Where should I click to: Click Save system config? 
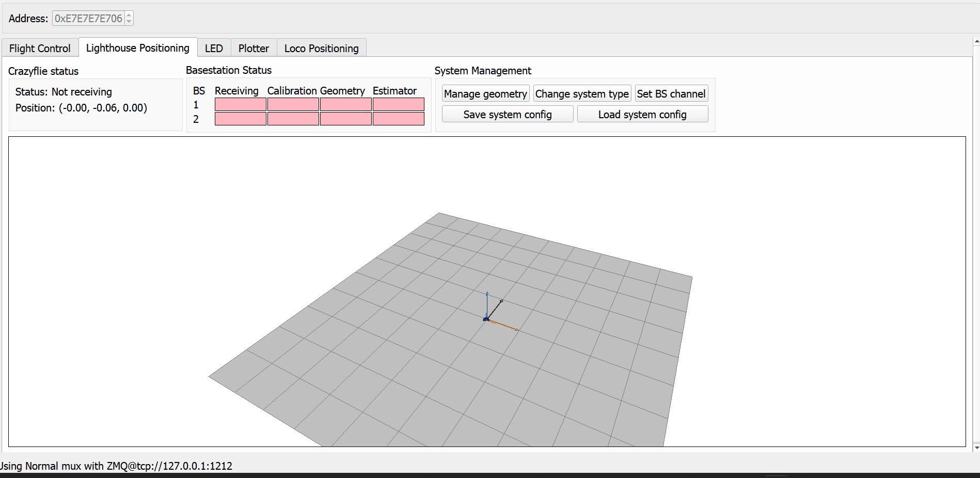coord(507,115)
